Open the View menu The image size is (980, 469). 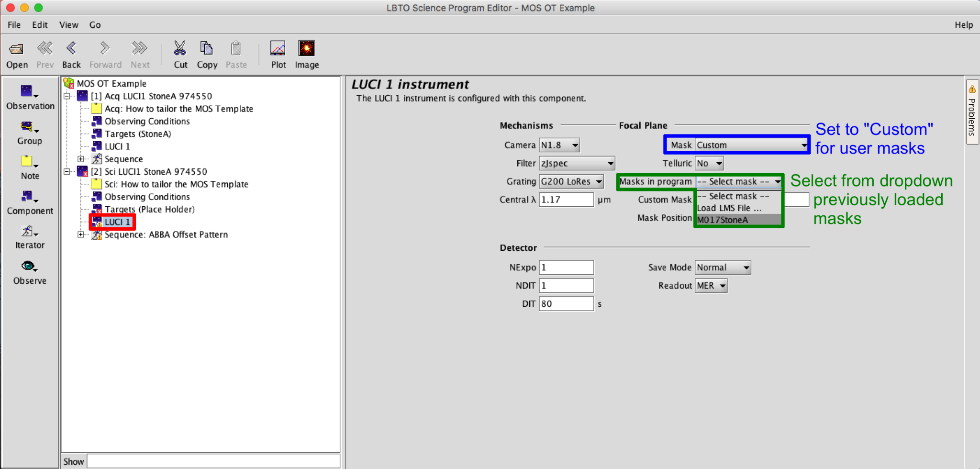click(68, 25)
